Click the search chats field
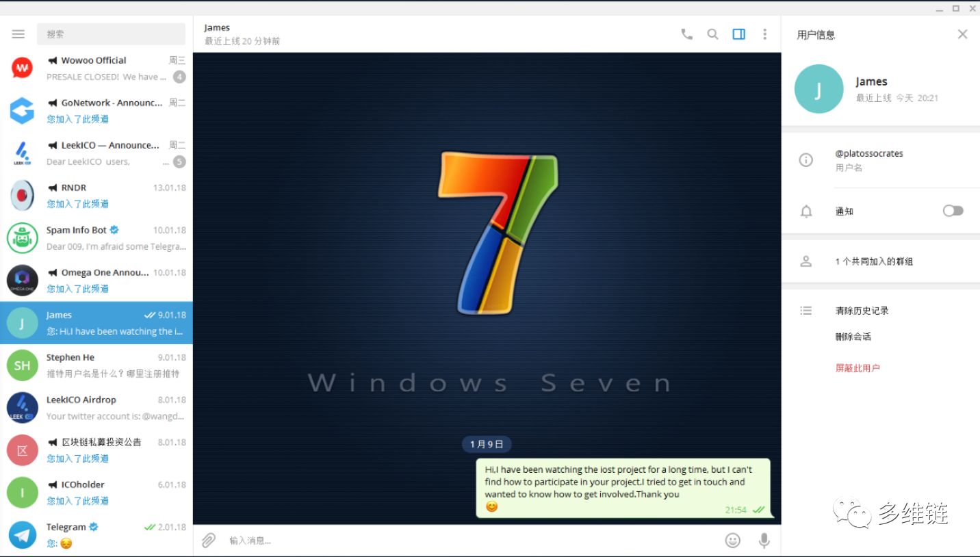 pos(111,34)
